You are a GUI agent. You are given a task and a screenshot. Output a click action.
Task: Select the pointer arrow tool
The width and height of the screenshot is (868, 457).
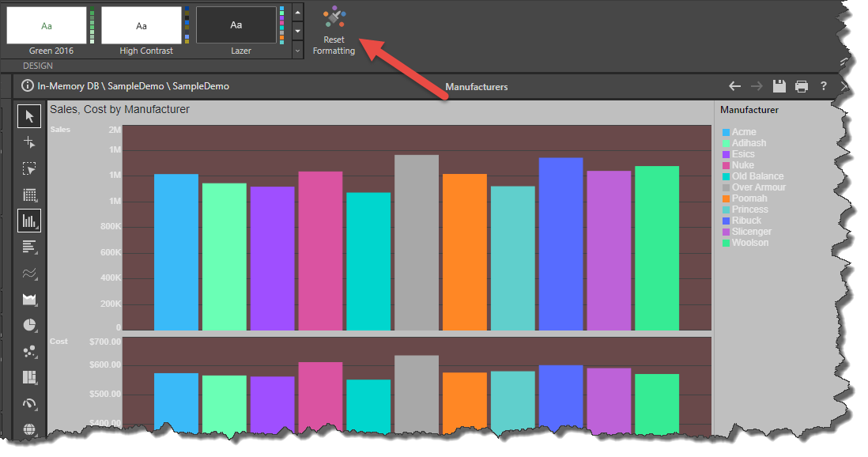[30, 117]
